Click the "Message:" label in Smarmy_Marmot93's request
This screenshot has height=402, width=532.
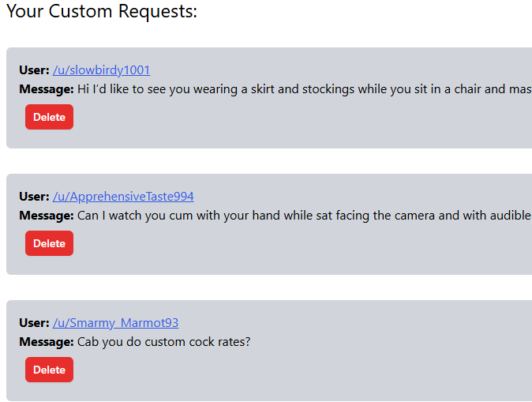point(47,342)
